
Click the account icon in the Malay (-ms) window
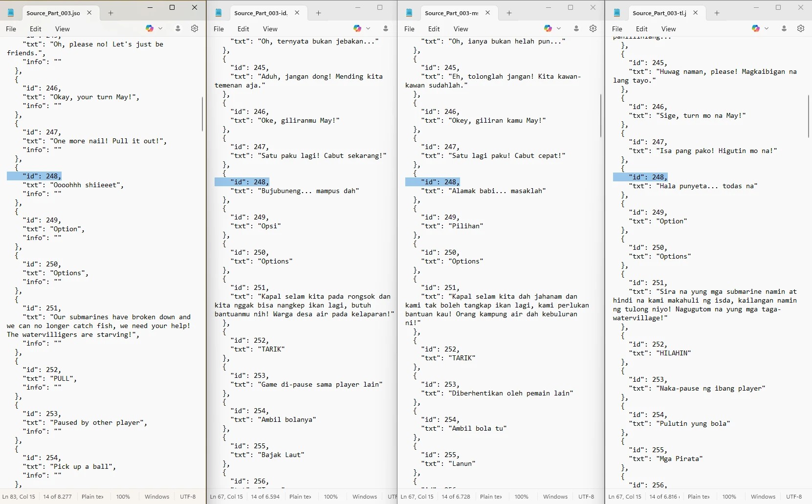tap(576, 29)
